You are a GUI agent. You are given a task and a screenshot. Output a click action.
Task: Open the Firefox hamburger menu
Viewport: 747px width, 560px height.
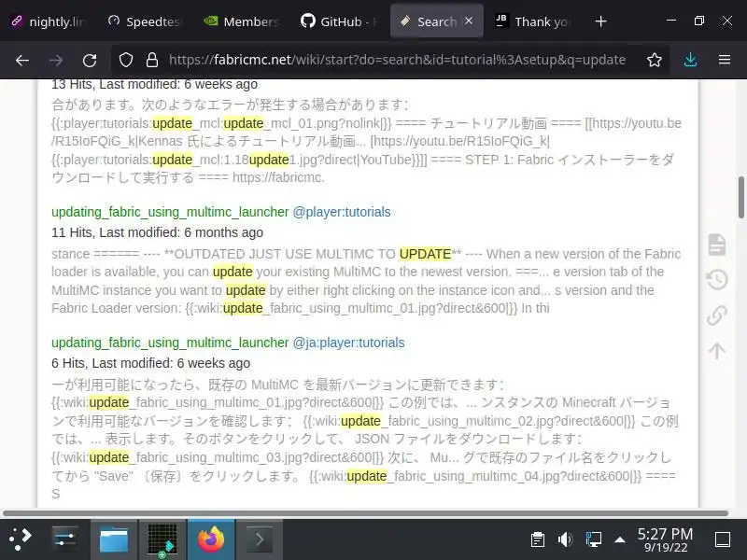[725, 60]
